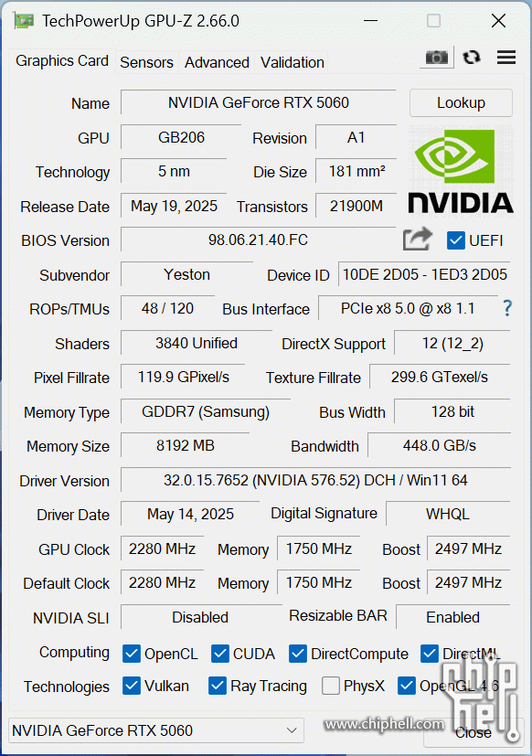
Task: Click the BIOS Version field
Action: [x=258, y=240]
